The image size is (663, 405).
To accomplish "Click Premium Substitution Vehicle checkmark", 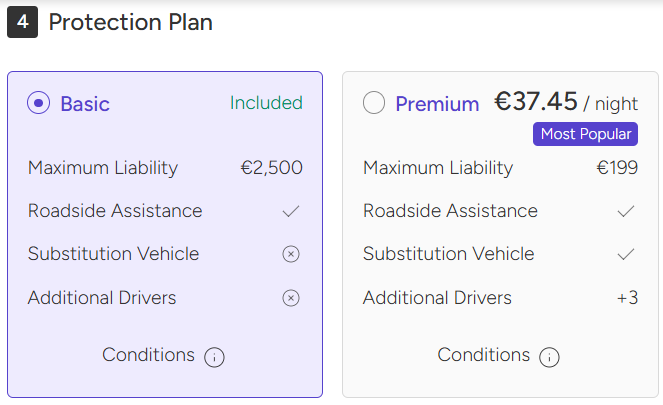I will tap(626, 254).
